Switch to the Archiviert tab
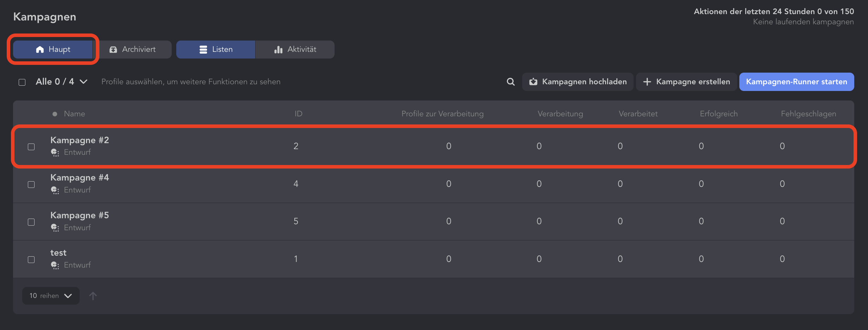The image size is (868, 330). tap(134, 49)
